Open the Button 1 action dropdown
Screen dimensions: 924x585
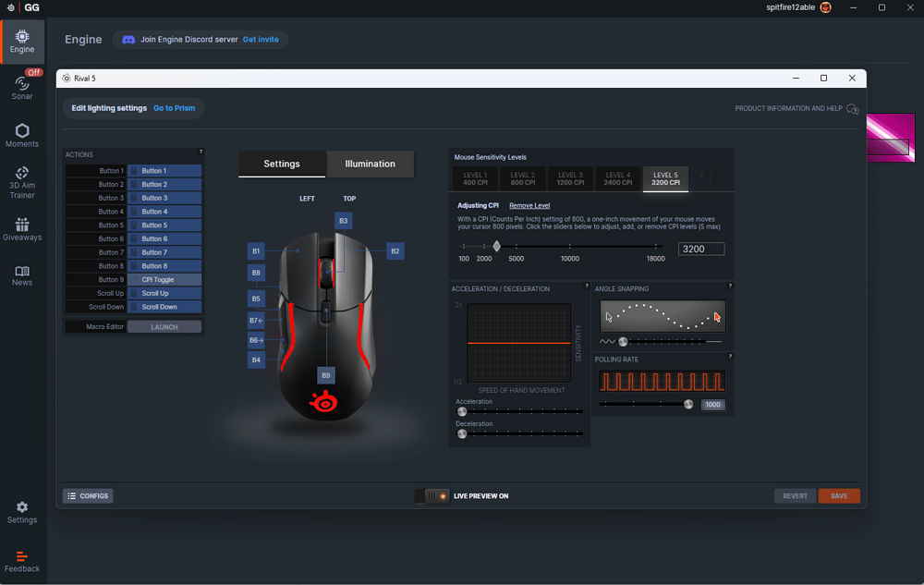(x=164, y=169)
